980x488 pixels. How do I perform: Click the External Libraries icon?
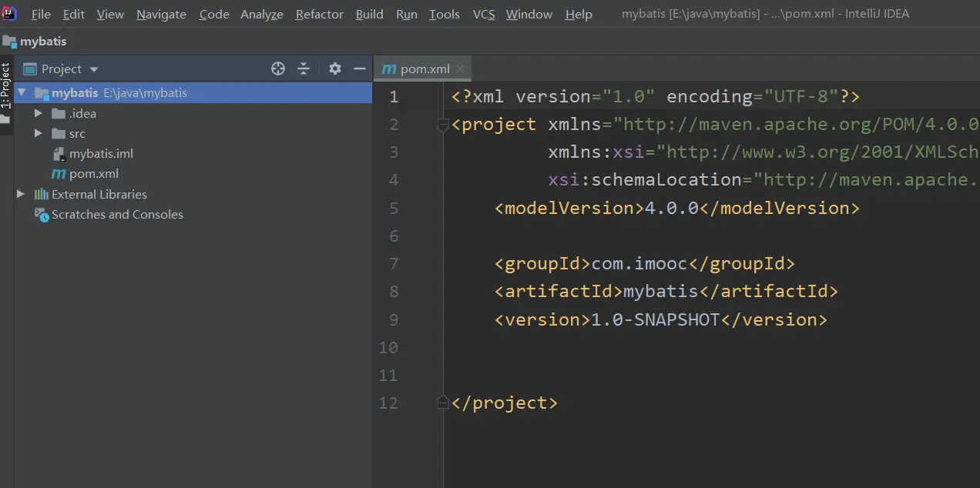coord(42,195)
